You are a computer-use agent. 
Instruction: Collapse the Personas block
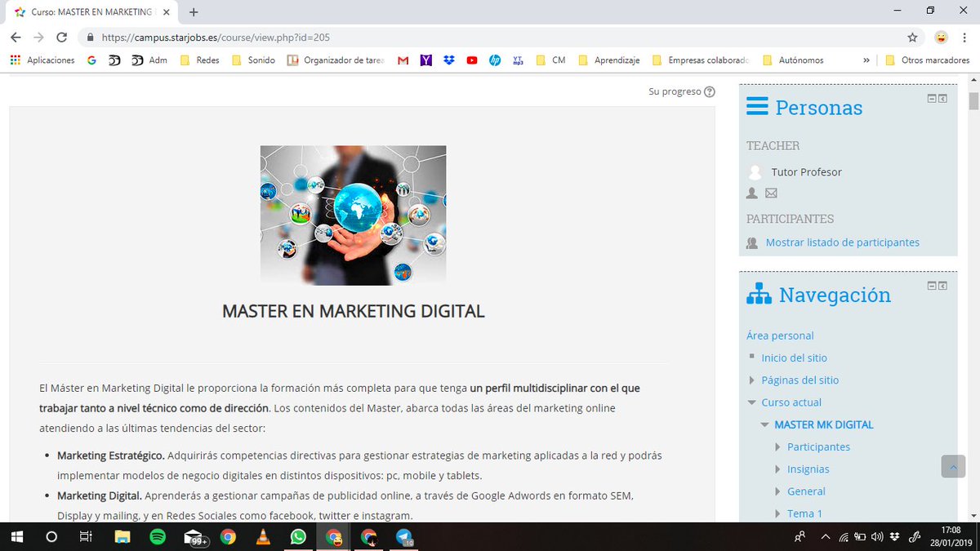932,98
